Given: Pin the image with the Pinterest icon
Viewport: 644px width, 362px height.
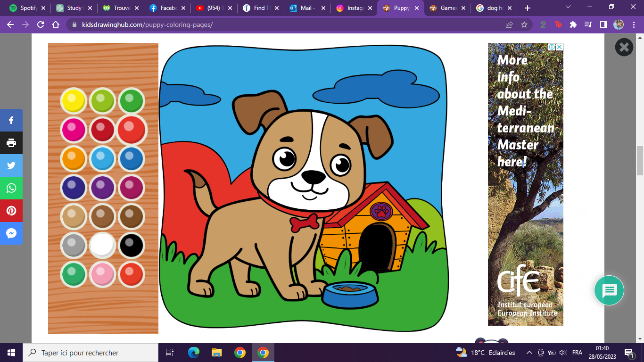Looking at the screenshot, I should [11, 211].
